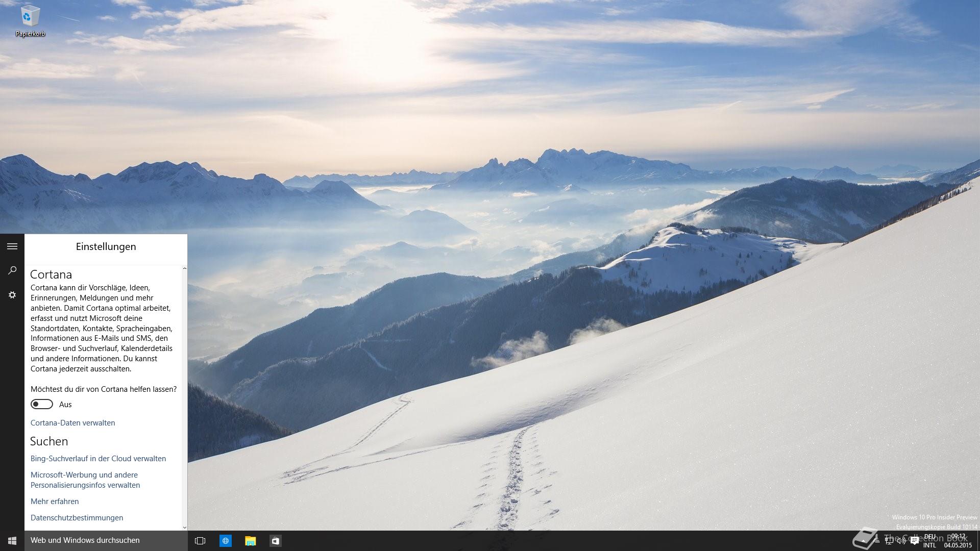Open the notification center tray icon

tap(914, 541)
